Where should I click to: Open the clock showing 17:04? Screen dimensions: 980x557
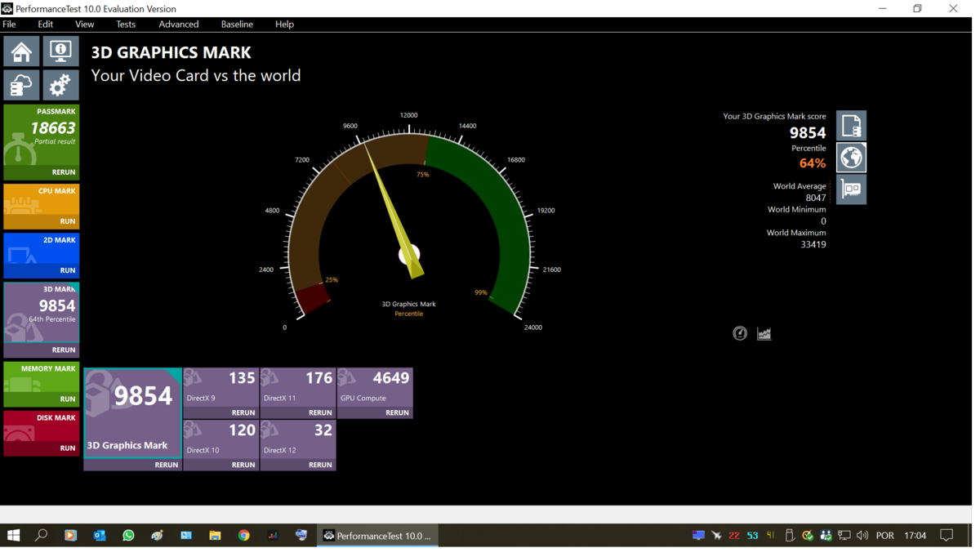tap(915, 536)
